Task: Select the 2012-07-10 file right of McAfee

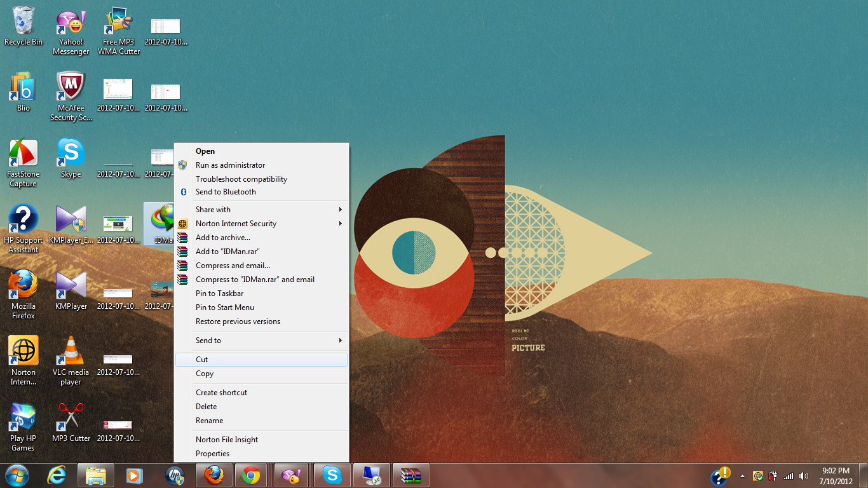Action: [x=118, y=95]
